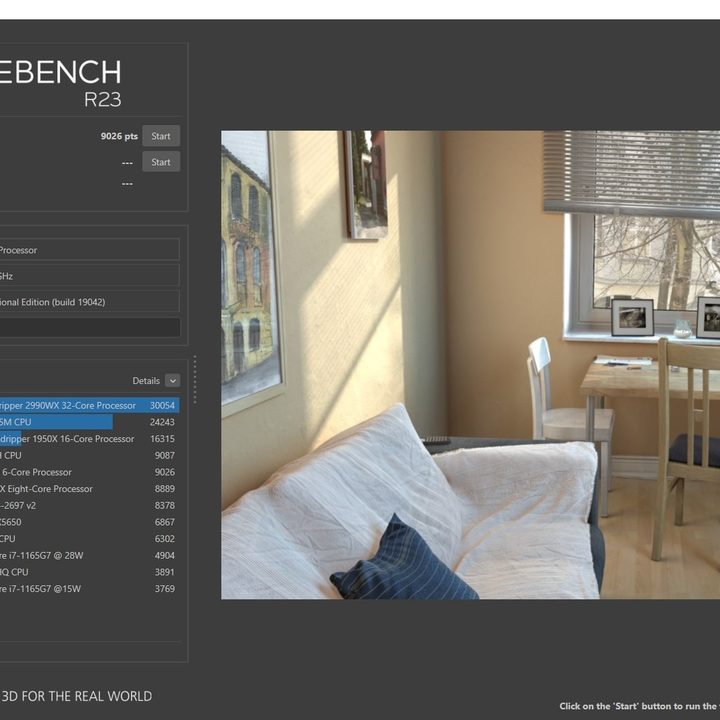
Task: Click the Start button beside the --- score
Action: point(161,162)
